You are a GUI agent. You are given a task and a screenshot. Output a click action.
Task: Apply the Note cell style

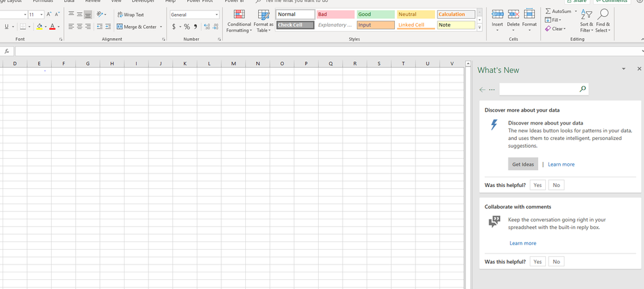pyautogui.click(x=456, y=25)
